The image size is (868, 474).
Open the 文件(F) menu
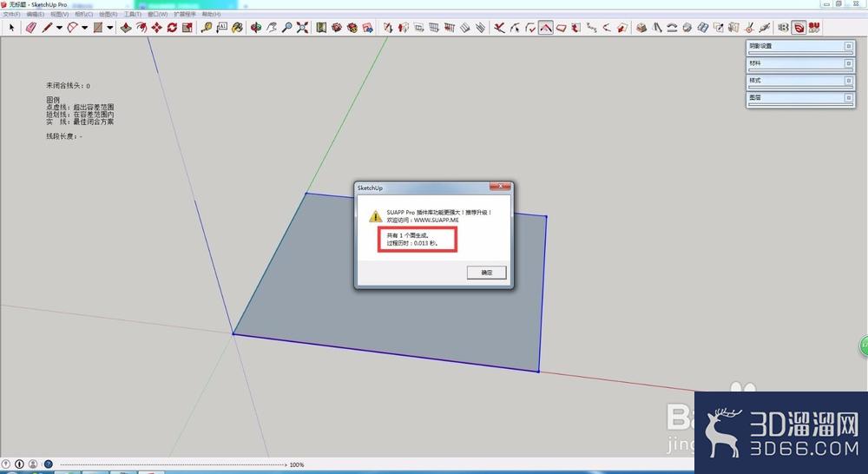tap(11, 14)
